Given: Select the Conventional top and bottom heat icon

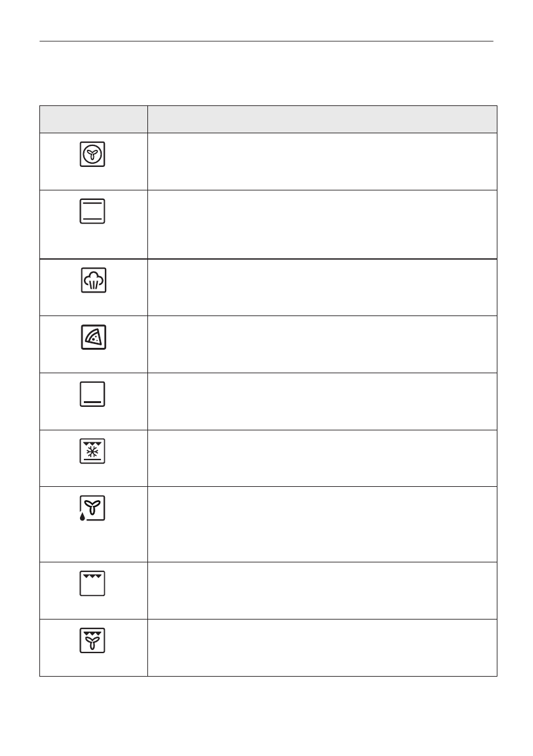Looking at the screenshot, I should click(93, 211).
